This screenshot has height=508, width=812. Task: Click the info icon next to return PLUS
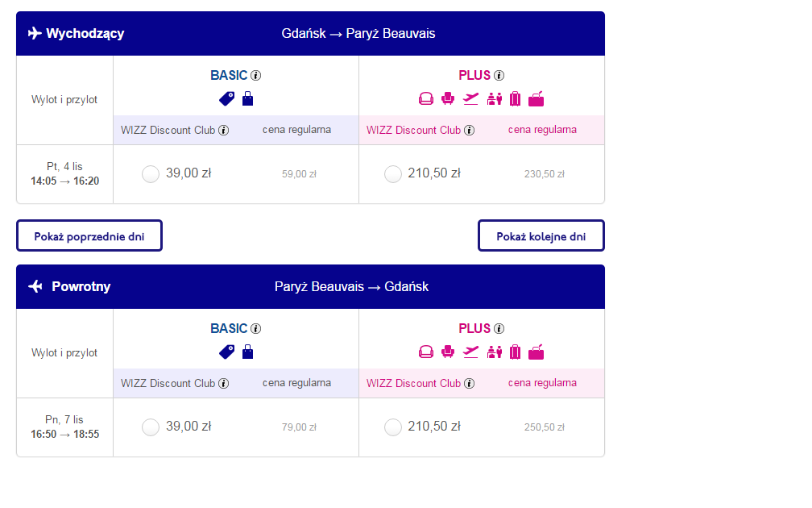499,329
